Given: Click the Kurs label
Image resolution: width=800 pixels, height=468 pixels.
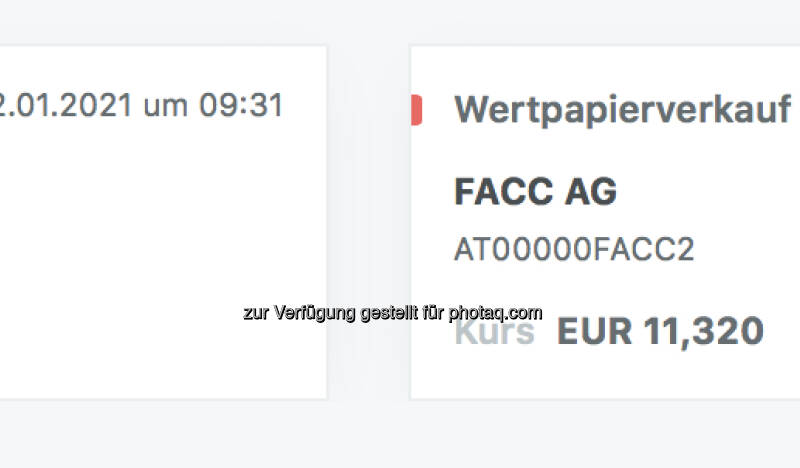Looking at the screenshot, I should pos(495,331).
